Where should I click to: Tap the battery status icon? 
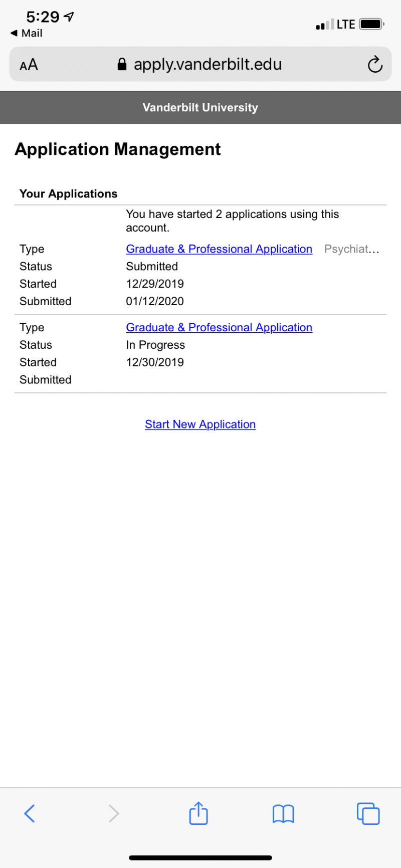pos(372,24)
